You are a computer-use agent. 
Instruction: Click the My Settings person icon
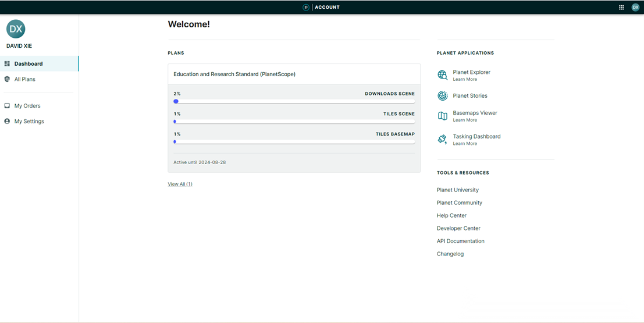[x=7, y=121]
